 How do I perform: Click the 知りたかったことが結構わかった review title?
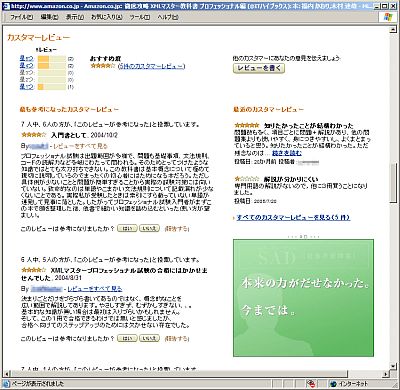point(309,126)
